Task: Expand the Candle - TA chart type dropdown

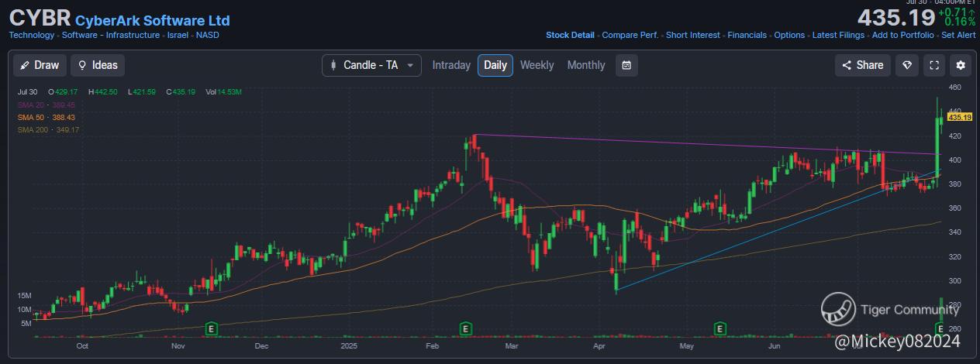Action: click(371, 65)
